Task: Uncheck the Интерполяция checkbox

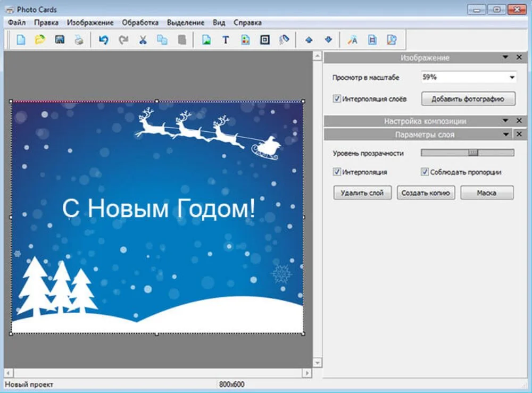Action: pos(337,172)
